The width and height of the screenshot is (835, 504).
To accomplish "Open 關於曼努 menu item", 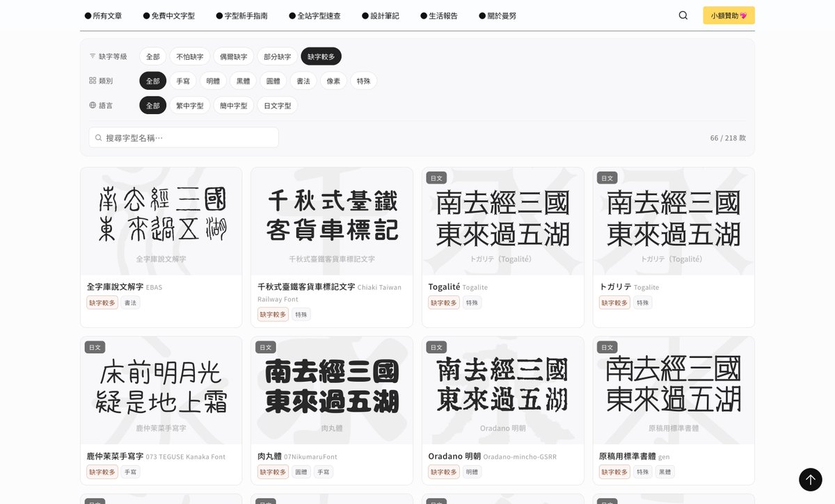I will 498,15.
